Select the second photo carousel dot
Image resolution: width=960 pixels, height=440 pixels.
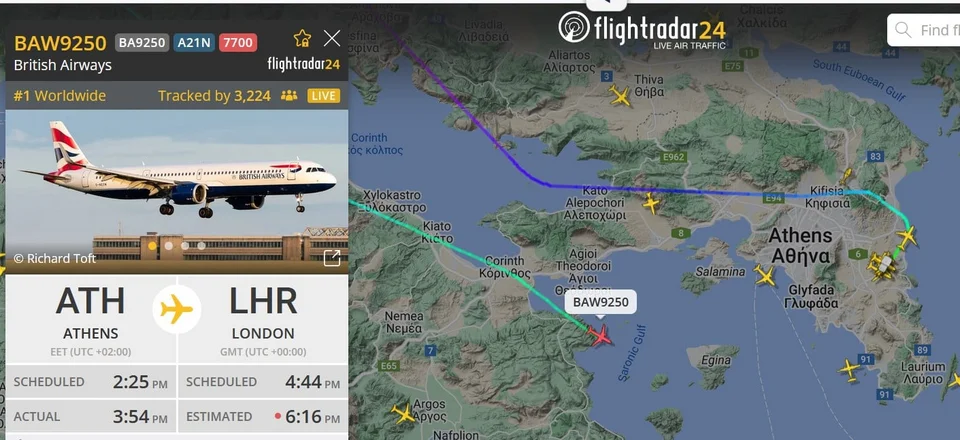(168, 245)
